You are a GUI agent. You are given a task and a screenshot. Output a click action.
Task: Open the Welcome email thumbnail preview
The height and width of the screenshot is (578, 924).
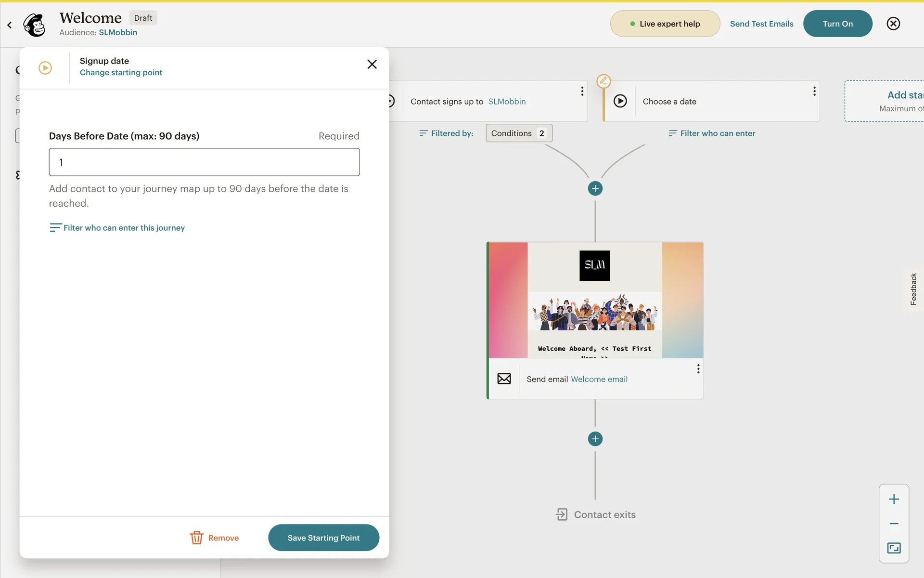point(595,300)
